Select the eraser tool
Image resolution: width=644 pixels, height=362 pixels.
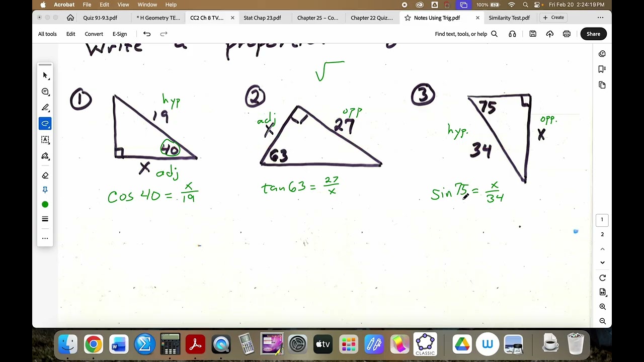click(45, 175)
